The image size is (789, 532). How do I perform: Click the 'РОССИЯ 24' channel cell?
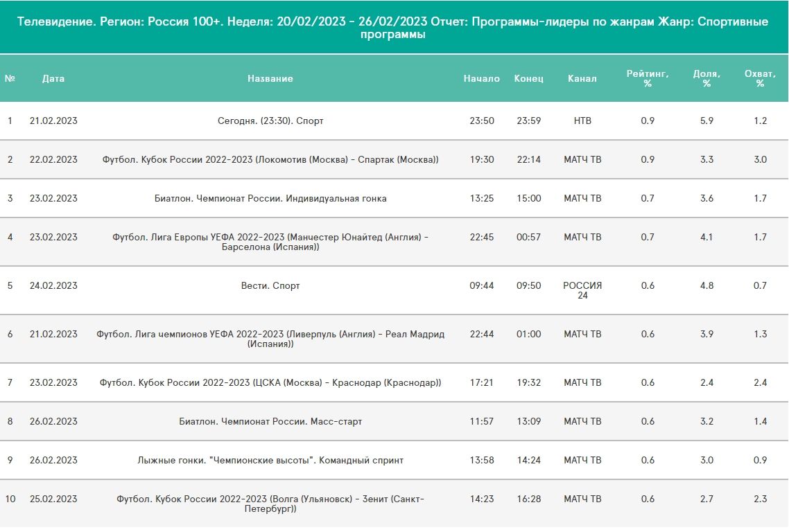click(582, 290)
